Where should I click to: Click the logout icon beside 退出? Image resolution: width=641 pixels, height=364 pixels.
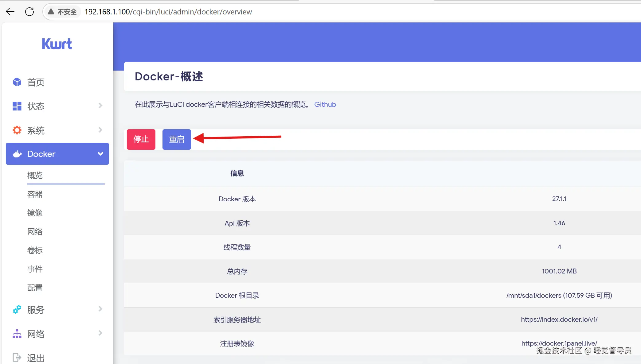coord(17,358)
